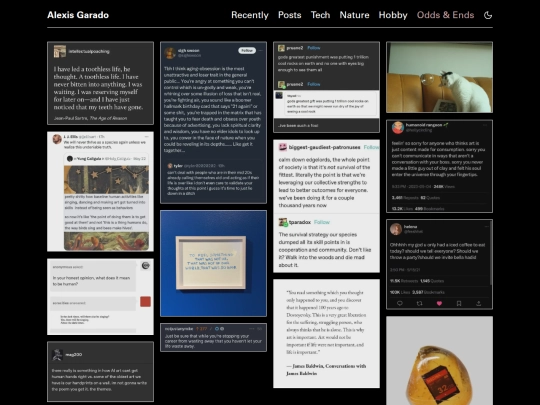Open the 'wasting away' career post card
The width and height of the screenshot is (540, 405).
click(x=213, y=338)
